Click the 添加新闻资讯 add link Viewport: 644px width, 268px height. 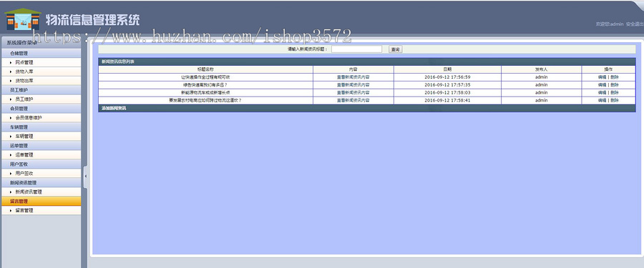click(114, 109)
